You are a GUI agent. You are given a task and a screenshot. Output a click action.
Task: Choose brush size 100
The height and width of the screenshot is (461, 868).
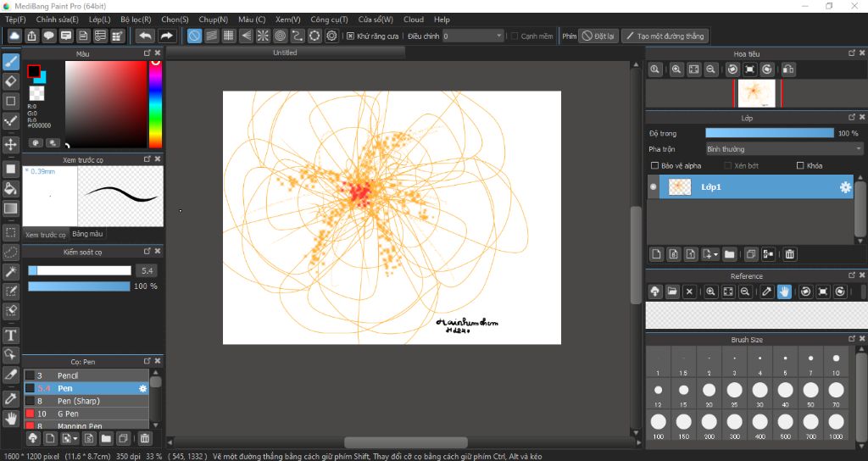point(658,425)
